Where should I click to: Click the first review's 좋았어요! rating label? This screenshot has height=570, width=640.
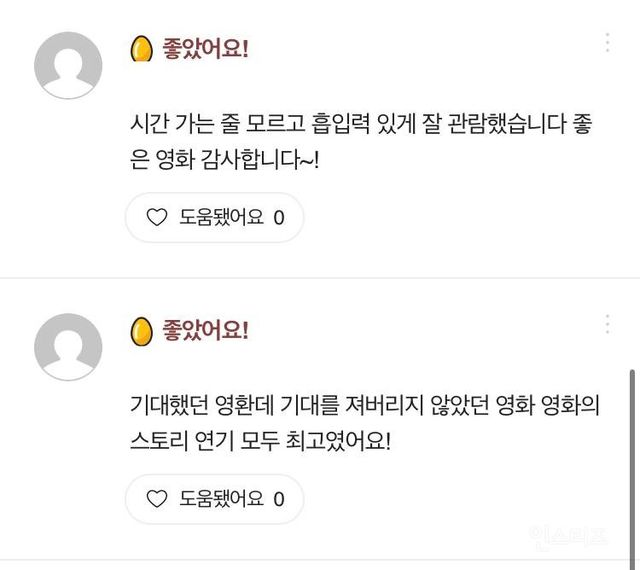(x=205, y=49)
